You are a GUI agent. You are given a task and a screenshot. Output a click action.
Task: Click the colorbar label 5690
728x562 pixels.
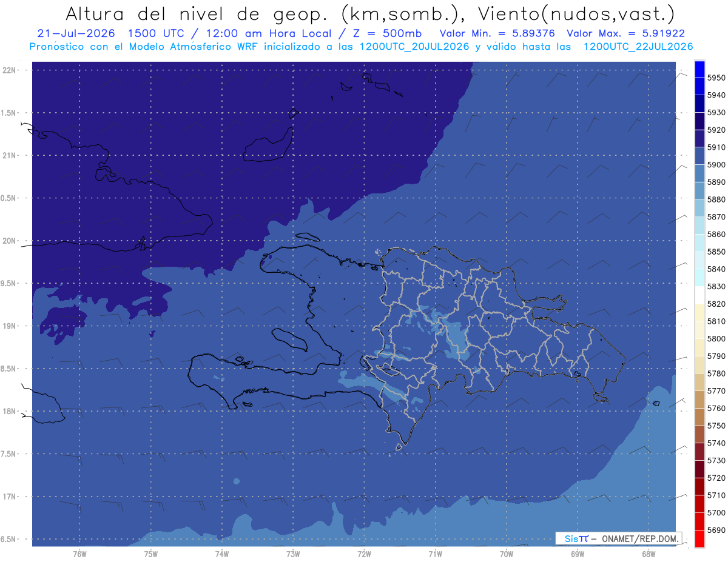pyautogui.click(x=716, y=530)
